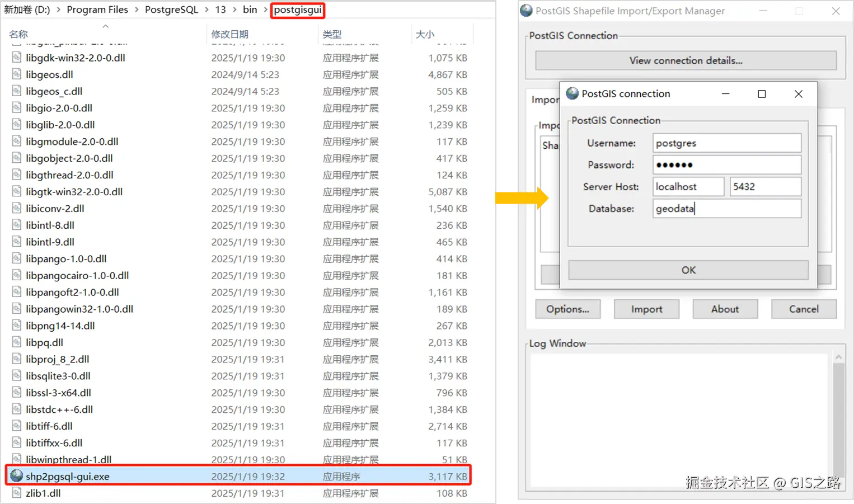This screenshot has width=854, height=504.
Task: Select libgtk-win32-2.0-0.dll file name
Action: pyautogui.click(x=74, y=192)
